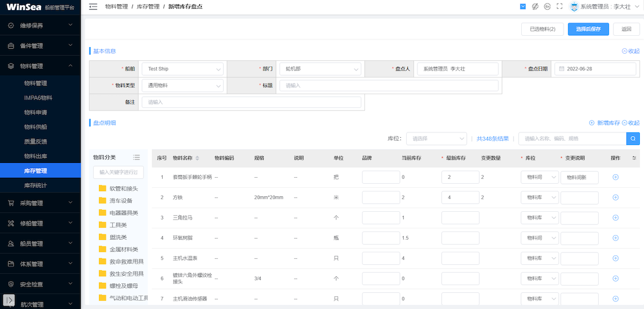Viewport: 644px width, 309px height.
Task: Click the 共348条结果 text
Action: (493, 139)
